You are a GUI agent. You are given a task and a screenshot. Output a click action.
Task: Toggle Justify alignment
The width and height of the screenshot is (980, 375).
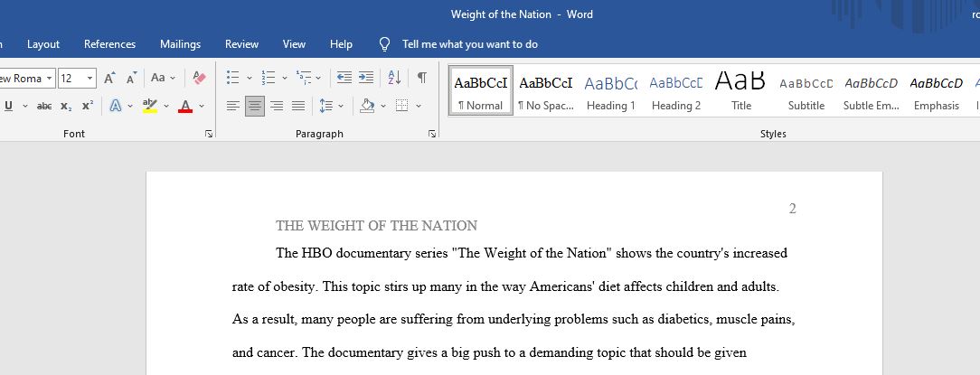click(298, 107)
